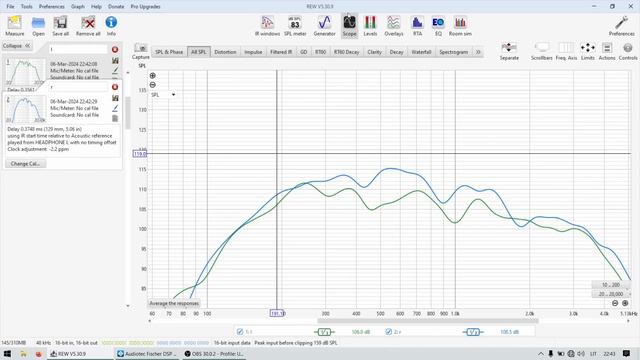Switch to the Distortion tab

point(225,52)
